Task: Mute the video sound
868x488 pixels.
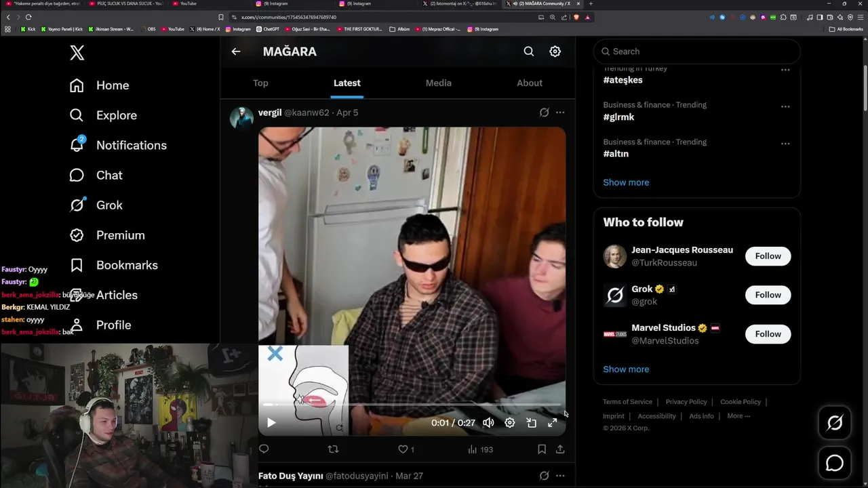Action: point(488,422)
